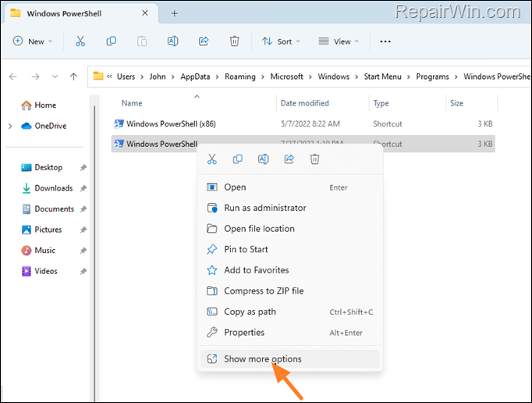Image resolution: width=532 pixels, height=403 pixels.
Task: Unpin Documents from Quick access
Action: (x=83, y=209)
